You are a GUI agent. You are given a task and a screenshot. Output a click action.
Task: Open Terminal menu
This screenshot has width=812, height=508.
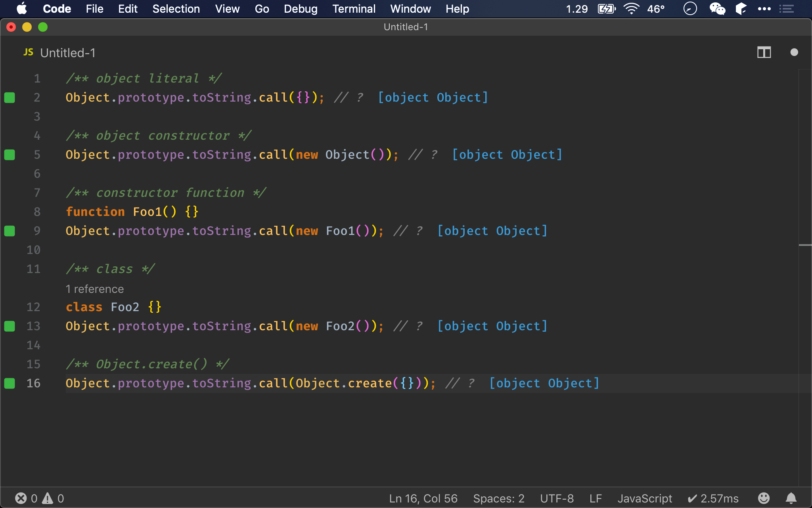point(354,8)
